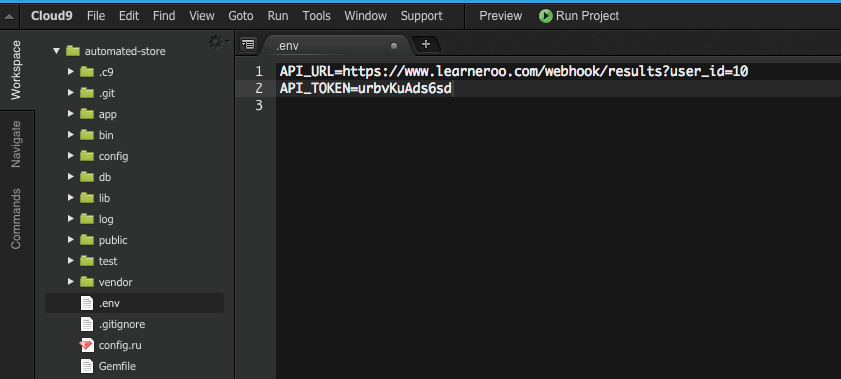The image size is (841, 379).
Task: Click the collapse menu bar arrow icon
Action: (9, 17)
